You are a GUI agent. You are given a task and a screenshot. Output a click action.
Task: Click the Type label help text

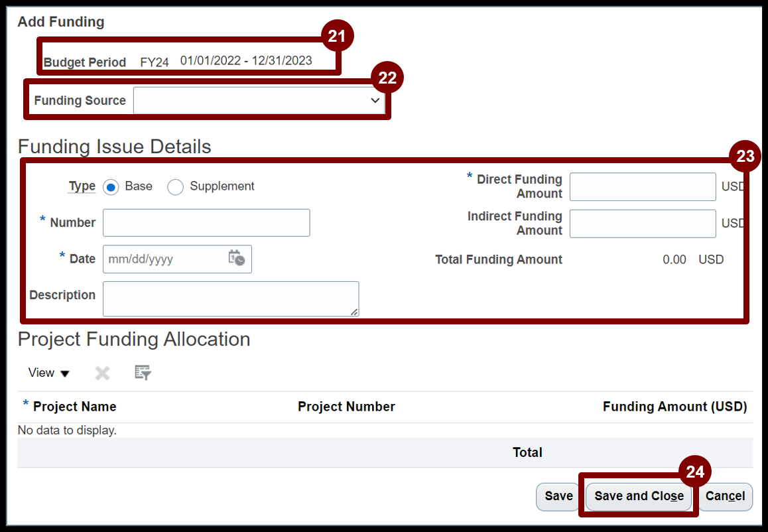[82, 186]
